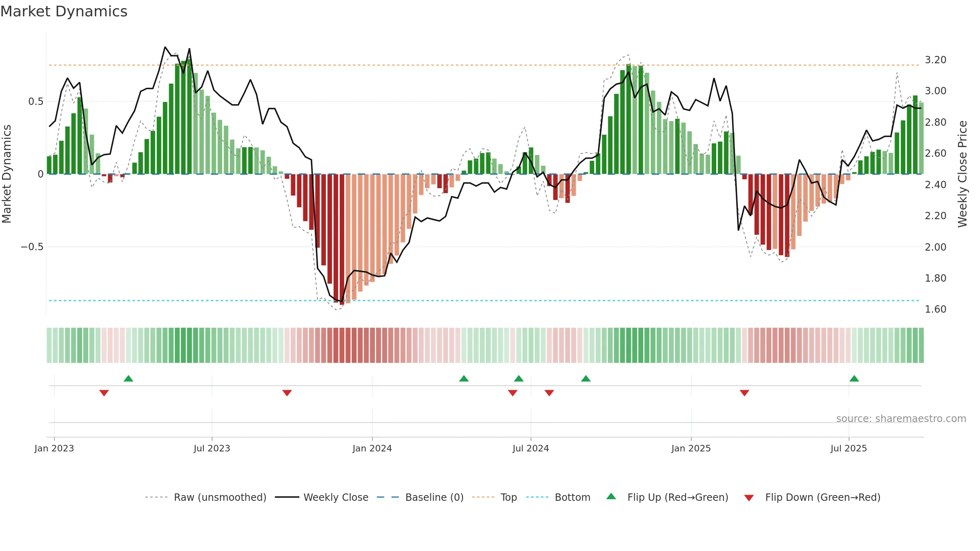Image resolution: width=980 pixels, height=551 pixels.
Task: Click the lowest dark red bar near December 2023
Action: tap(342, 240)
